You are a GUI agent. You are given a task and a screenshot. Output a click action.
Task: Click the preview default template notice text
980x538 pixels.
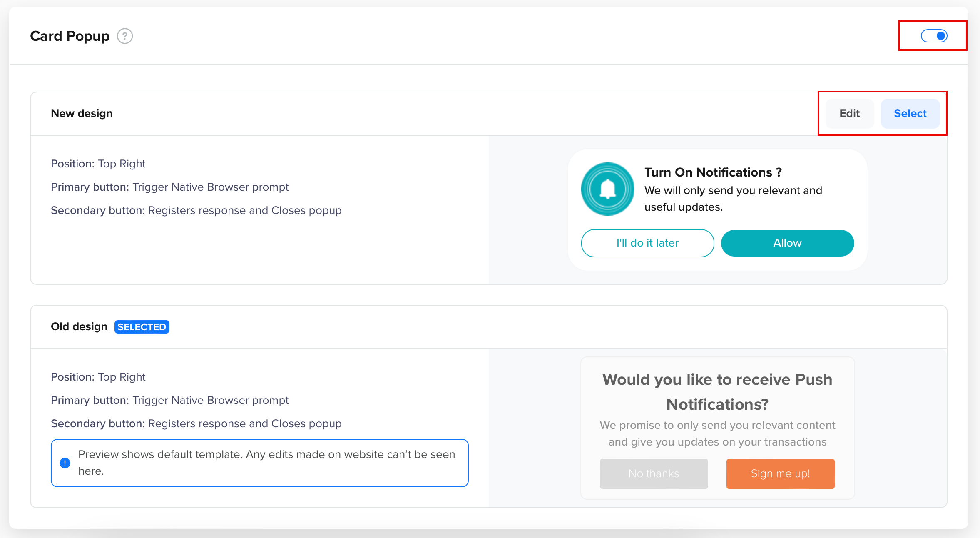point(266,463)
